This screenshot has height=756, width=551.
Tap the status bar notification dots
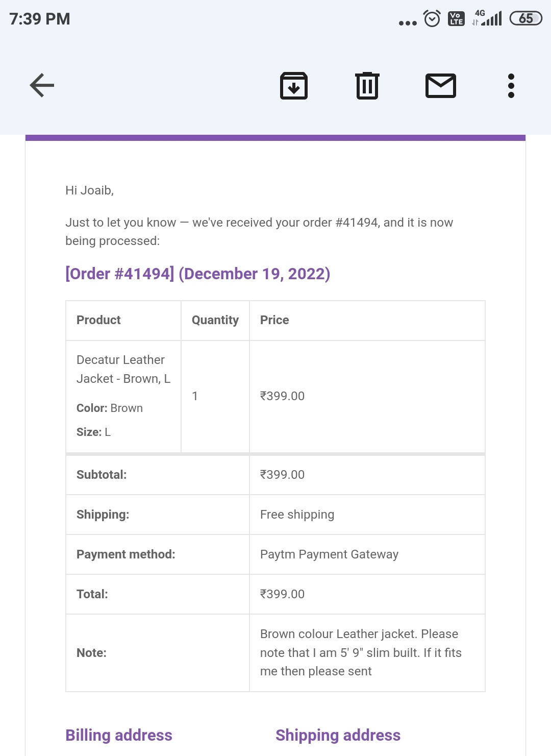pos(408,23)
